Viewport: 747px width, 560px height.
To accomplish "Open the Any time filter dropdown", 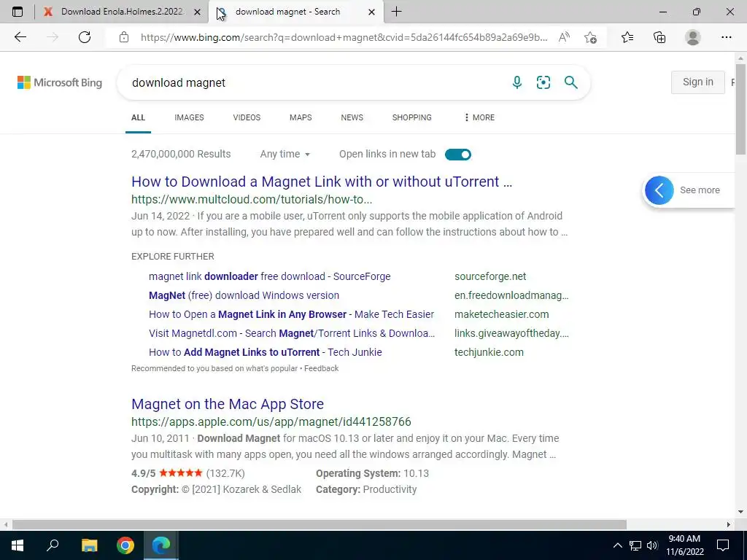I will 285,155.
